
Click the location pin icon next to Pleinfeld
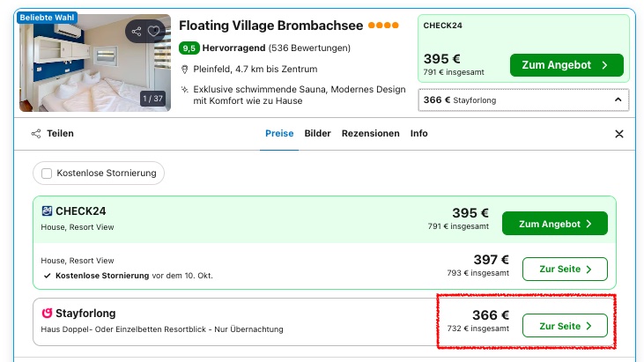[185, 70]
